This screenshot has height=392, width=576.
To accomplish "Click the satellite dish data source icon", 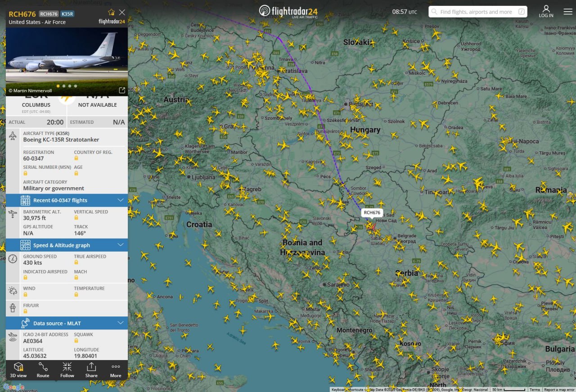I will [25, 323].
